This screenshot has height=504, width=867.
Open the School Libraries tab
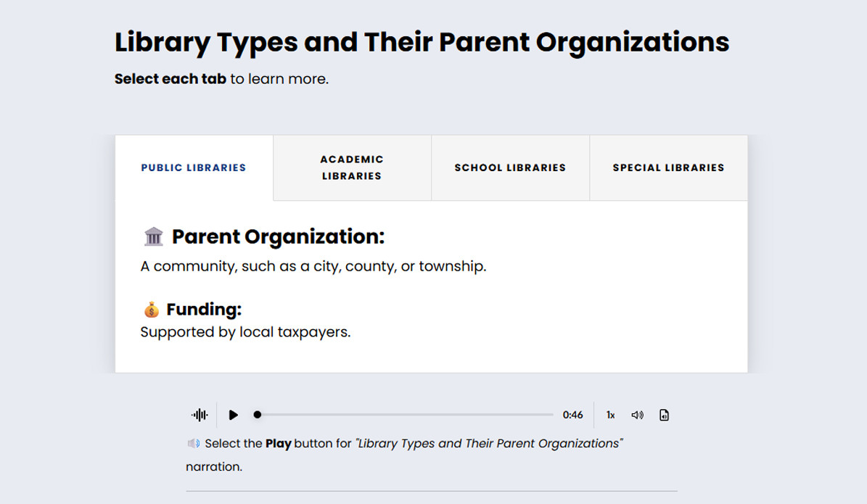click(510, 168)
